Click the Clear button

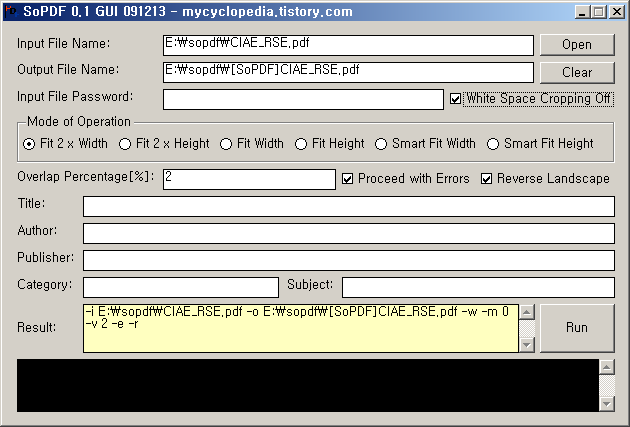tap(577, 72)
